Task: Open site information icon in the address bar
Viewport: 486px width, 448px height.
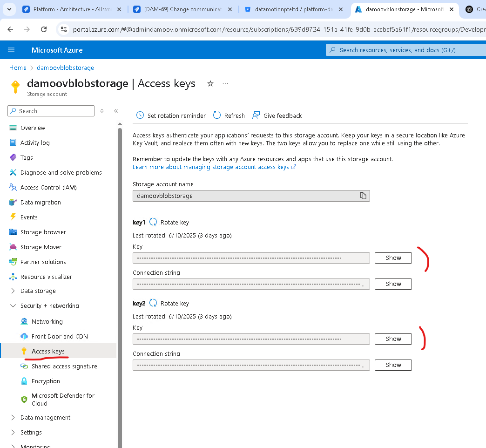Action: (64, 29)
